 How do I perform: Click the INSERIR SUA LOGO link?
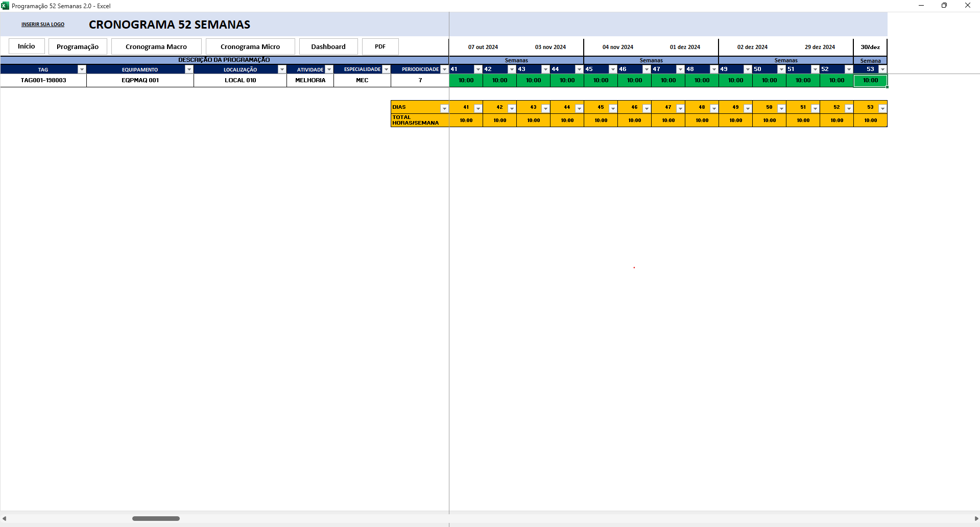tap(43, 25)
